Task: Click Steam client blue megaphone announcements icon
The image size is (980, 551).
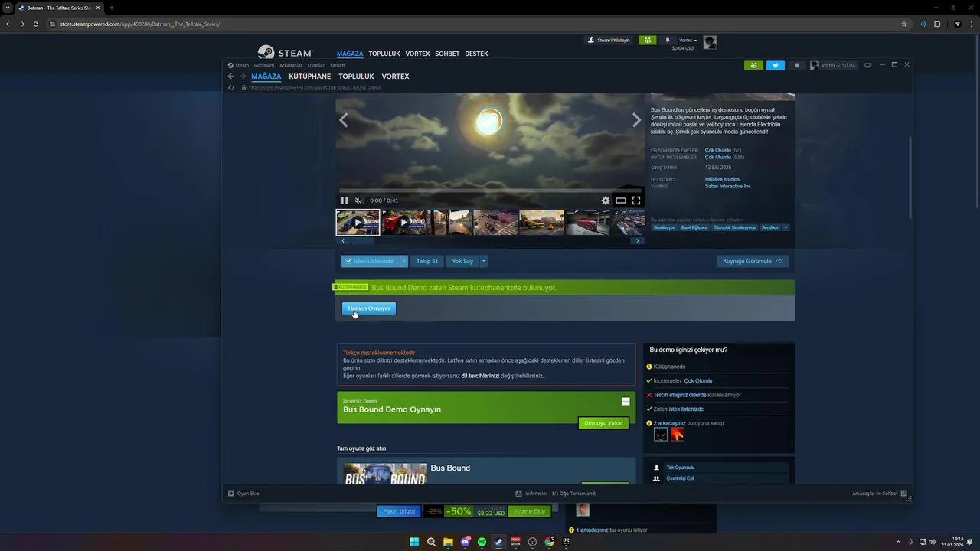Action: 776,65
